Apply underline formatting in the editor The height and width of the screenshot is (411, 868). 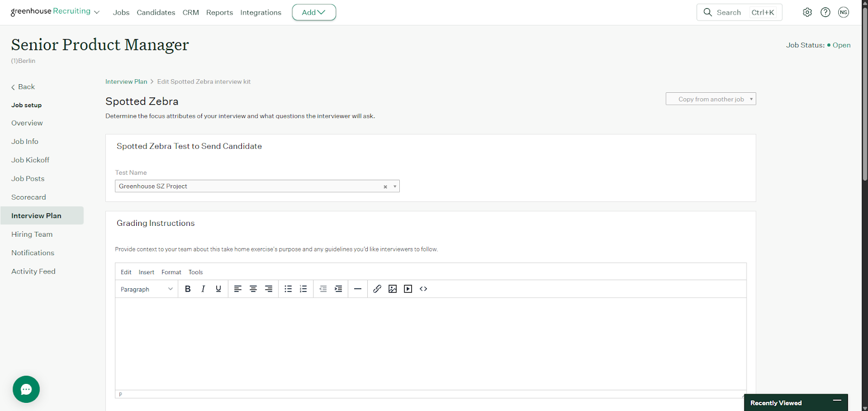(218, 289)
